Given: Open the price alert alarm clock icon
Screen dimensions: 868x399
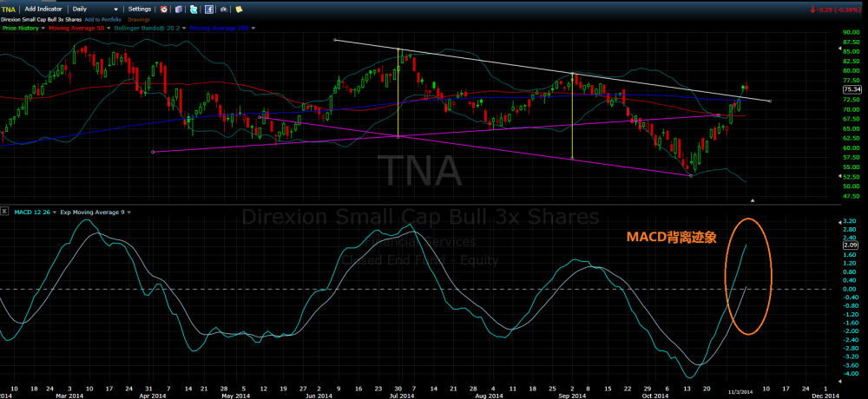Looking at the screenshot, I should (164, 10).
